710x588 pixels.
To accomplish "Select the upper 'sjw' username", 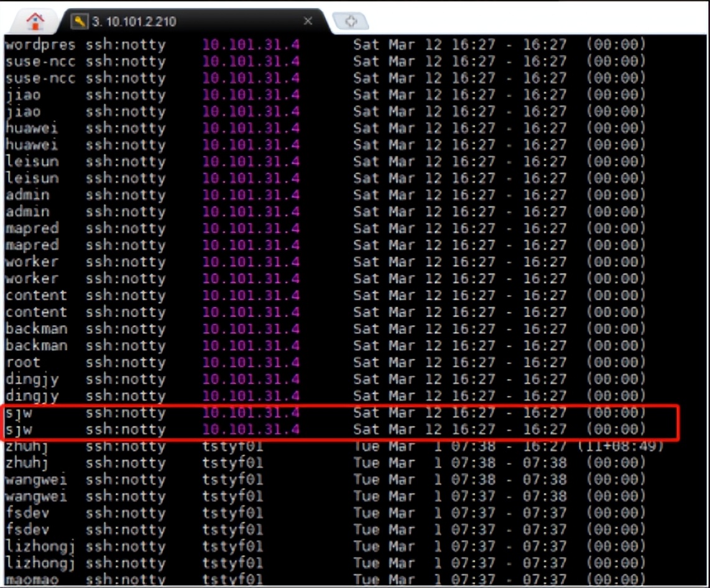I will (x=19, y=413).
